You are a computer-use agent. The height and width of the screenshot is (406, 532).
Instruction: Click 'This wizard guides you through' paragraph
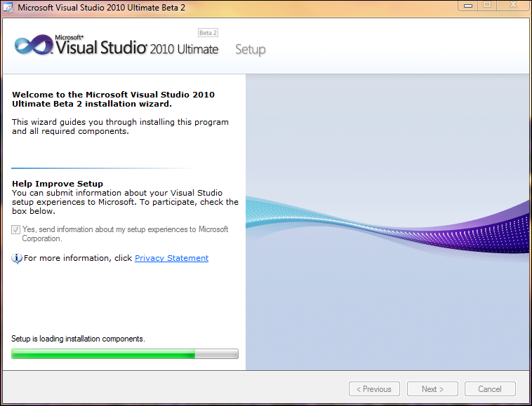click(x=120, y=126)
